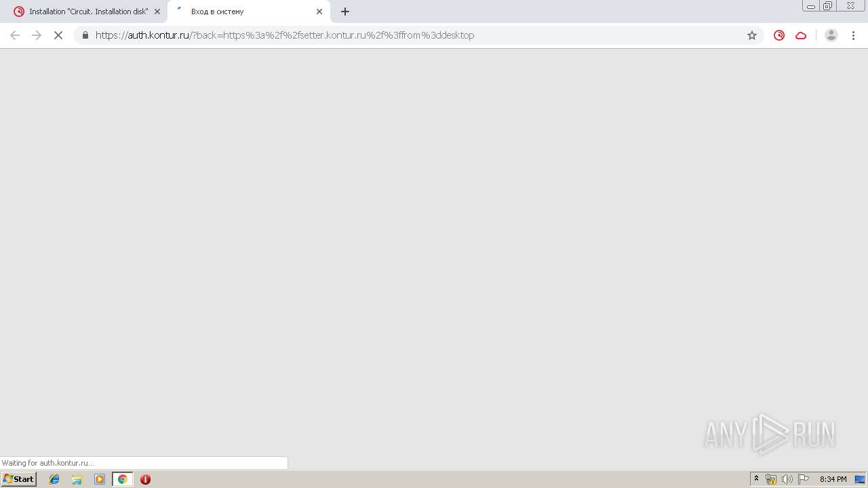Image resolution: width=868 pixels, height=488 pixels.
Task: Open the red cloud extension icon
Action: tap(801, 35)
